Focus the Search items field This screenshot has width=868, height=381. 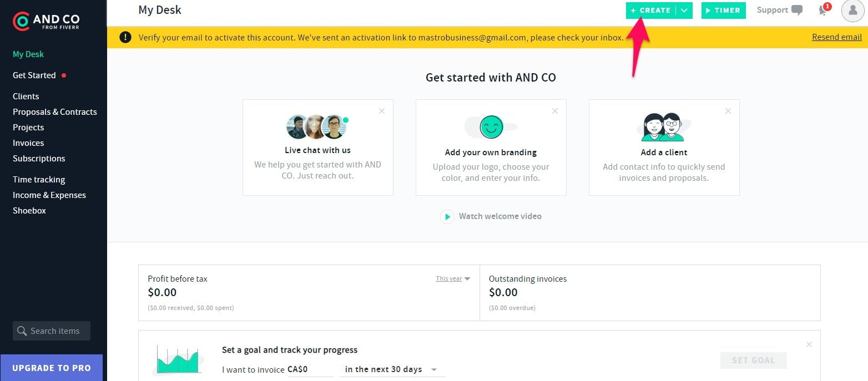pos(52,331)
